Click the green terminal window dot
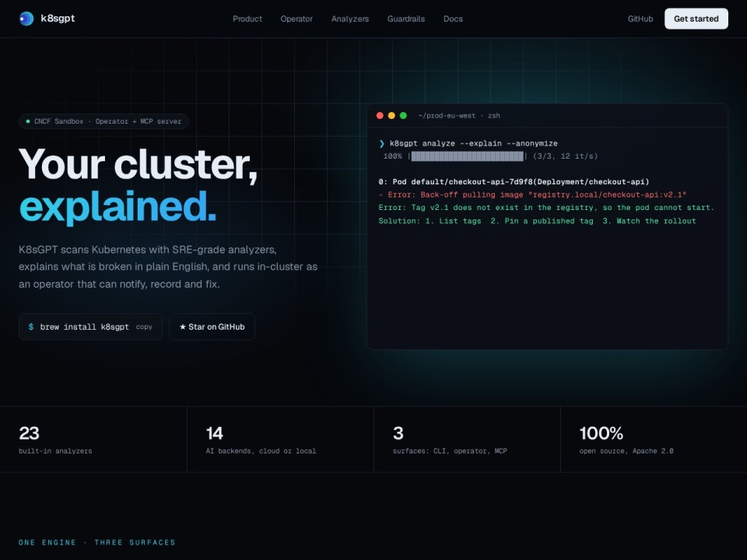 pyautogui.click(x=403, y=116)
